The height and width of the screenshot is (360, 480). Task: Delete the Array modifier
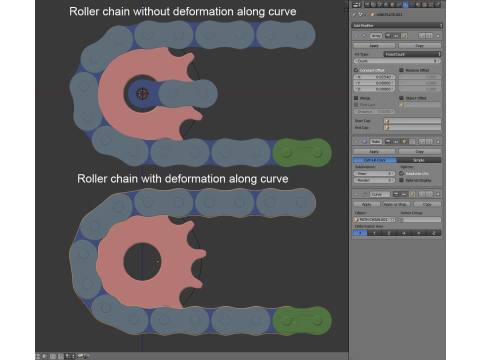tap(438, 36)
